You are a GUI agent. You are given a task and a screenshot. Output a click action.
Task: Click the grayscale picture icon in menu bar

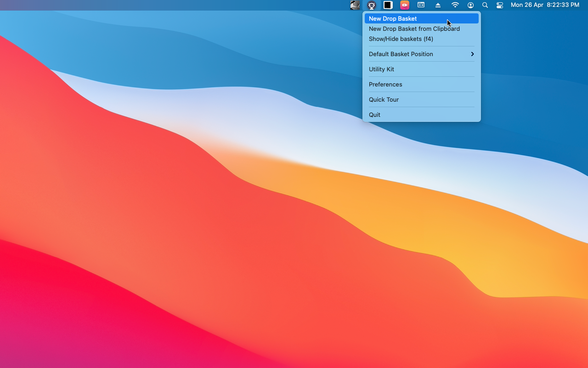(x=355, y=5)
